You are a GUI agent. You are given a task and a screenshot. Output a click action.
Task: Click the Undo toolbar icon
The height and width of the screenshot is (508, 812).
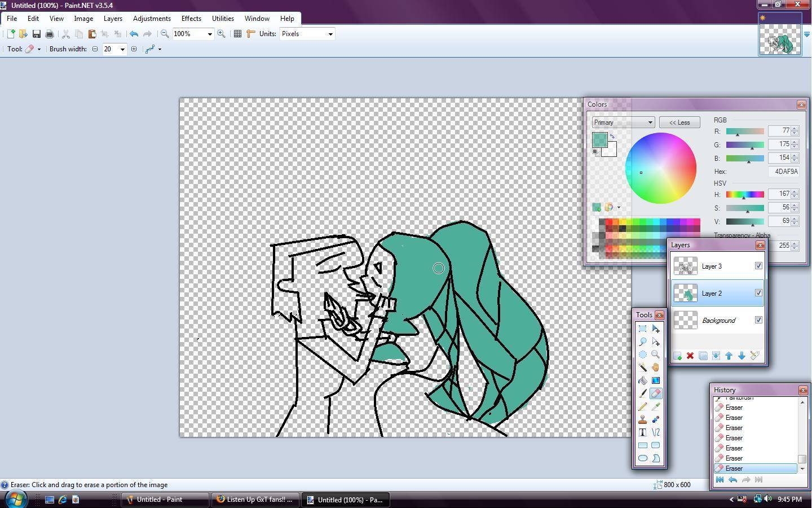tap(134, 34)
